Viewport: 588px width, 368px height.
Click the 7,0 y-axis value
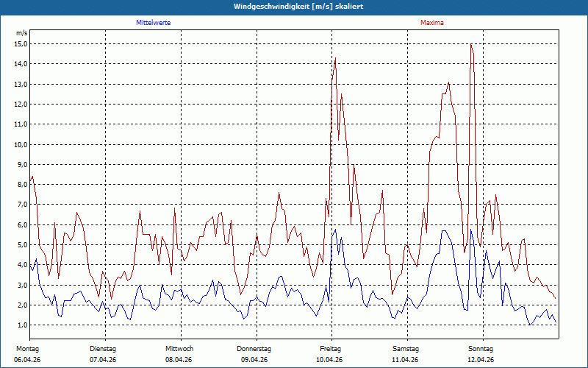click(x=23, y=205)
